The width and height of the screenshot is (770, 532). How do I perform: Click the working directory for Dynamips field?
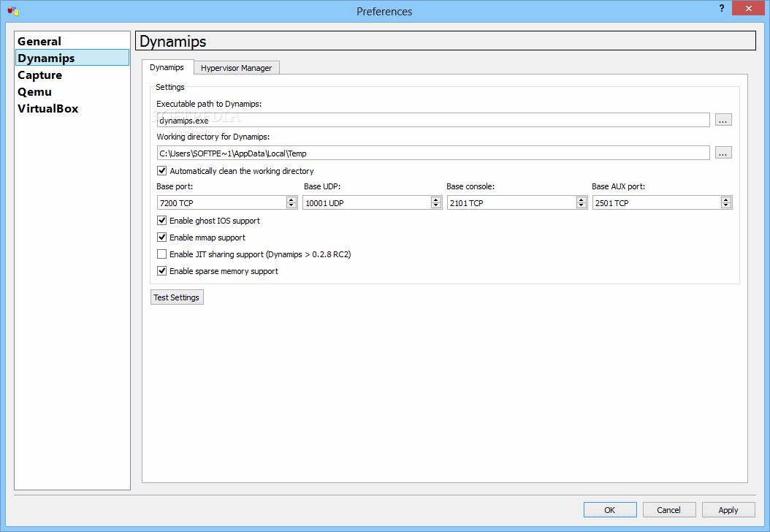pyautogui.click(x=433, y=153)
